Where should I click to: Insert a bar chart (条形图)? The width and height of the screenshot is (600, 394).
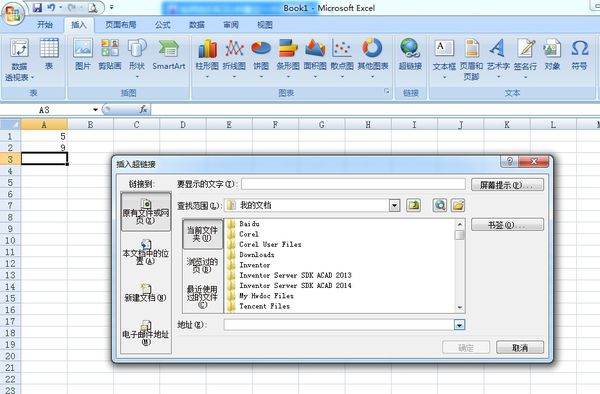pos(288,58)
